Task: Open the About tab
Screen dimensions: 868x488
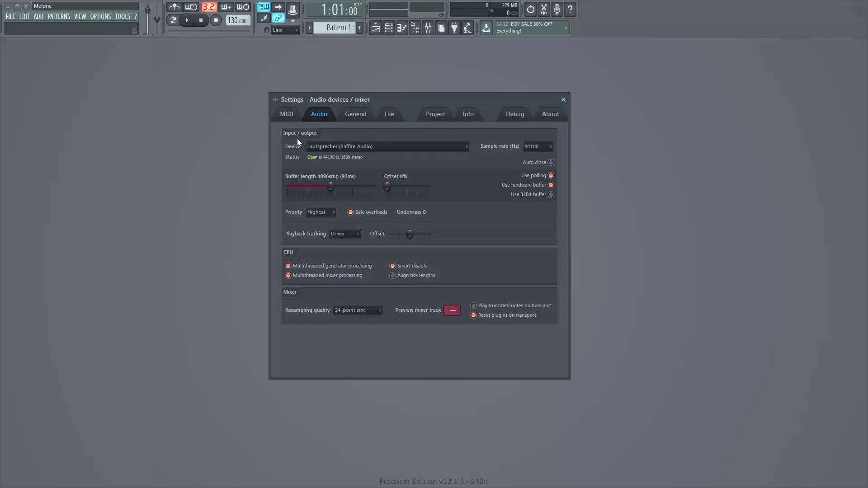Action: coord(551,114)
